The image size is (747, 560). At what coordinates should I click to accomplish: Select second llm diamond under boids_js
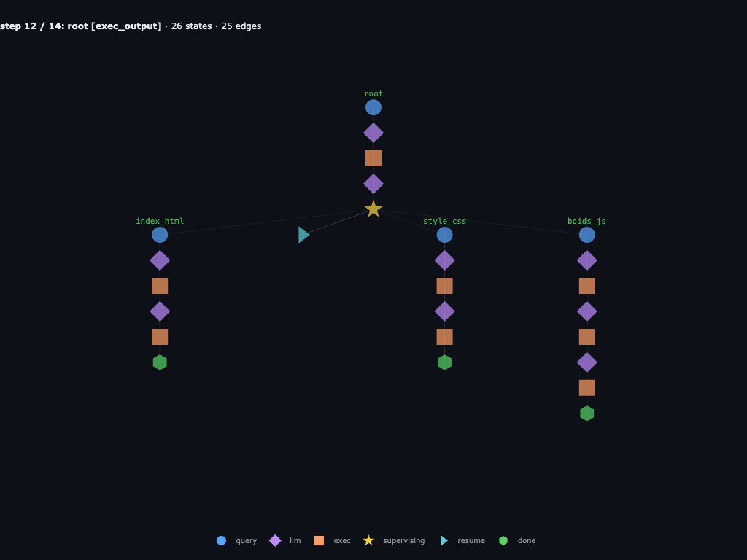point(587,311)
